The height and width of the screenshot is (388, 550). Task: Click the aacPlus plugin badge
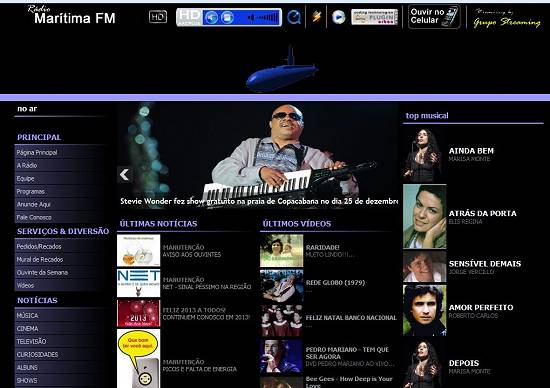(x=374, y=17)
